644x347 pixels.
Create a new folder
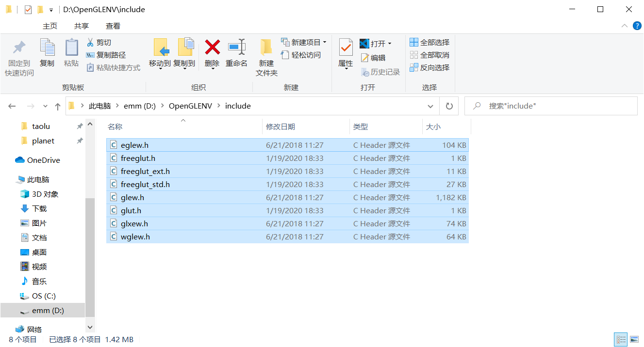pos(266,56)
